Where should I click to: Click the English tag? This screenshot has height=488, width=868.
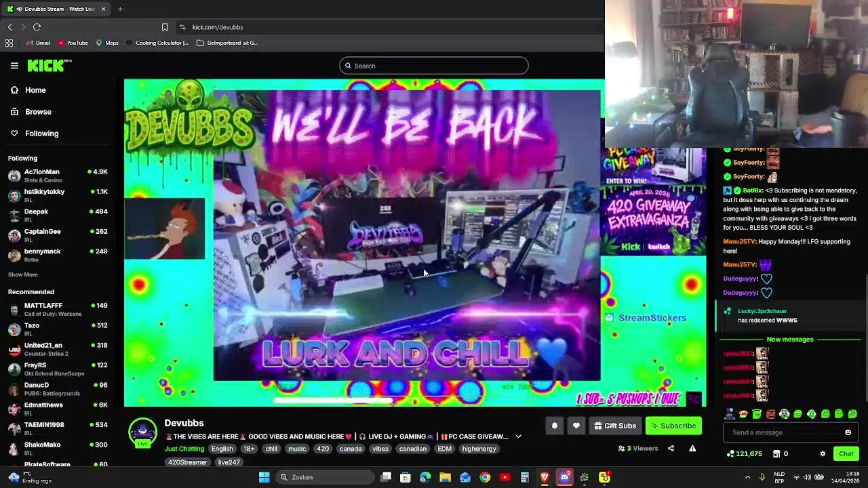(222, 449)
